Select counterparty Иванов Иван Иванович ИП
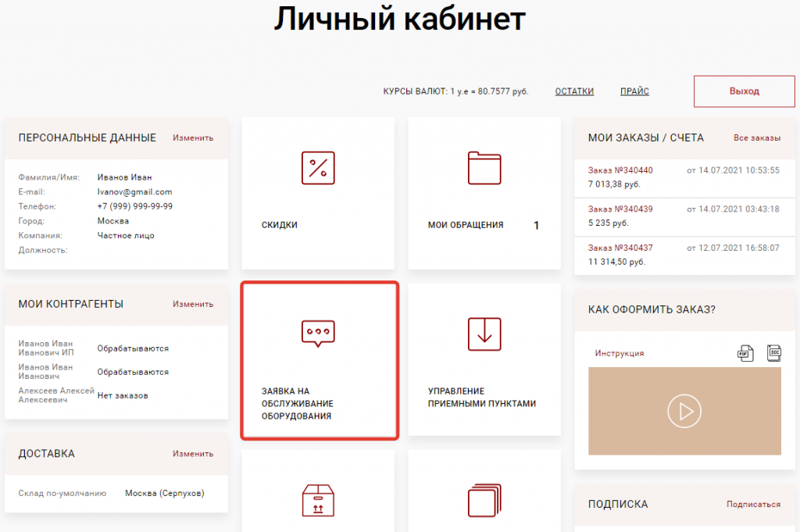This screenshot has height=532, width=800. point(46,348)
